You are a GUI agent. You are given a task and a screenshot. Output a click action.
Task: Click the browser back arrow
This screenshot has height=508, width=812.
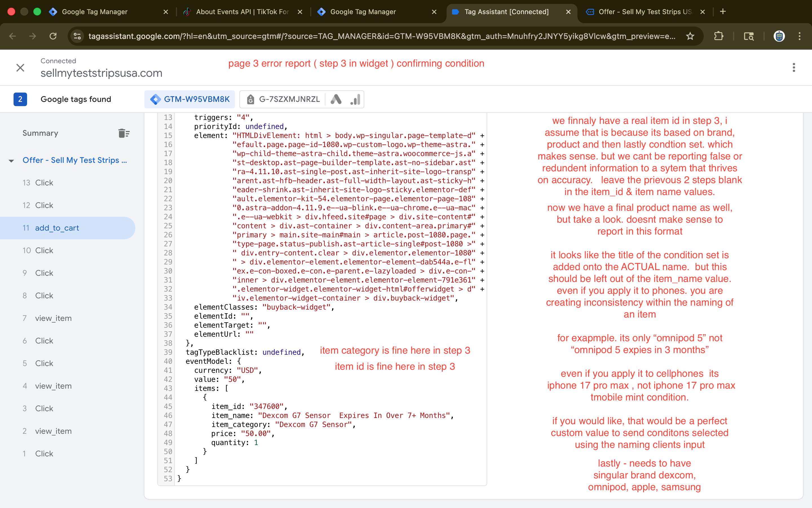(x=12, y=36)
